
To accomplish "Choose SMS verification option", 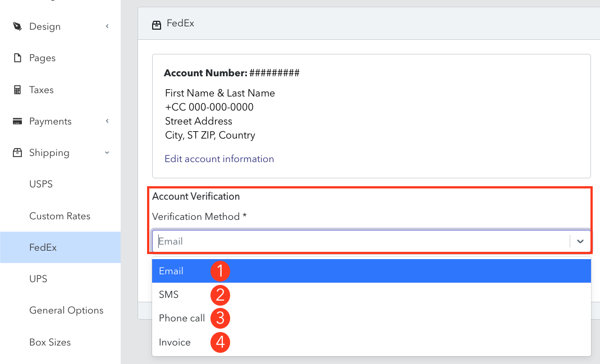I will pos(371,294).
